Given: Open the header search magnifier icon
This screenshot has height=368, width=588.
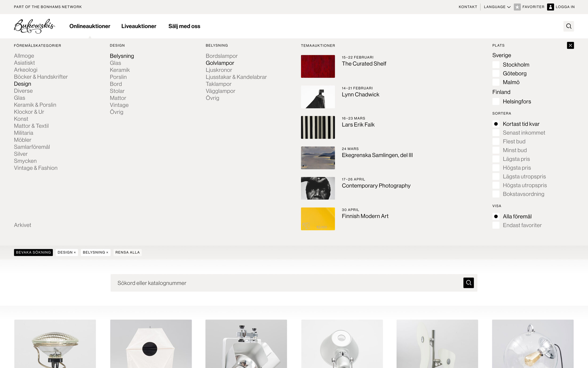Looking at the screenshot, I should (x=568, y=26).
